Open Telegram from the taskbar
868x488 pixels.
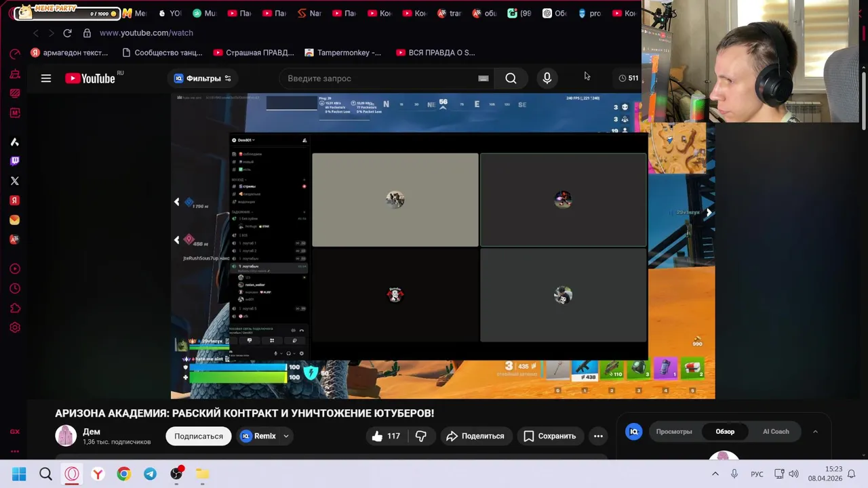(150, 474)
